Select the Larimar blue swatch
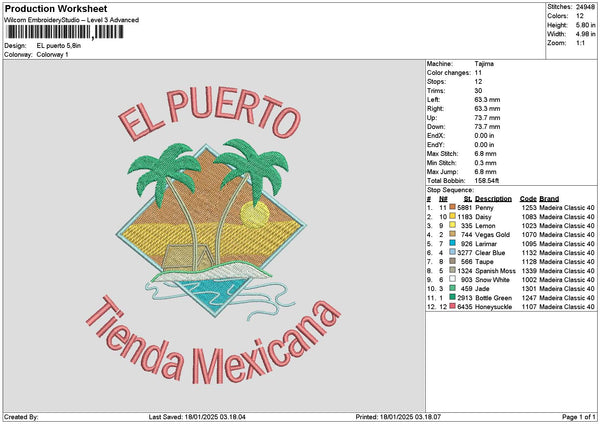The image size is (600, 424). point(452,243)
